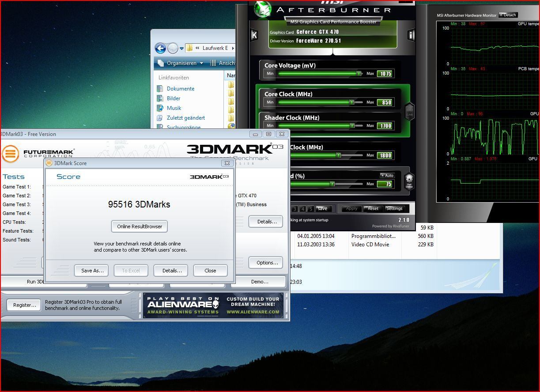Click the Bilder icon in Linkfavoriten
Screen dimensions: 540x392
[x=160, y=98]
